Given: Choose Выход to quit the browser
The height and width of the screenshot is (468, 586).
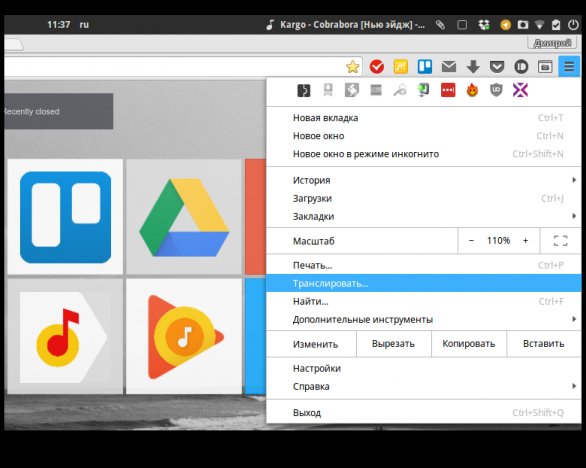Looking at the screenshot, I should click(x=424, y=413).
